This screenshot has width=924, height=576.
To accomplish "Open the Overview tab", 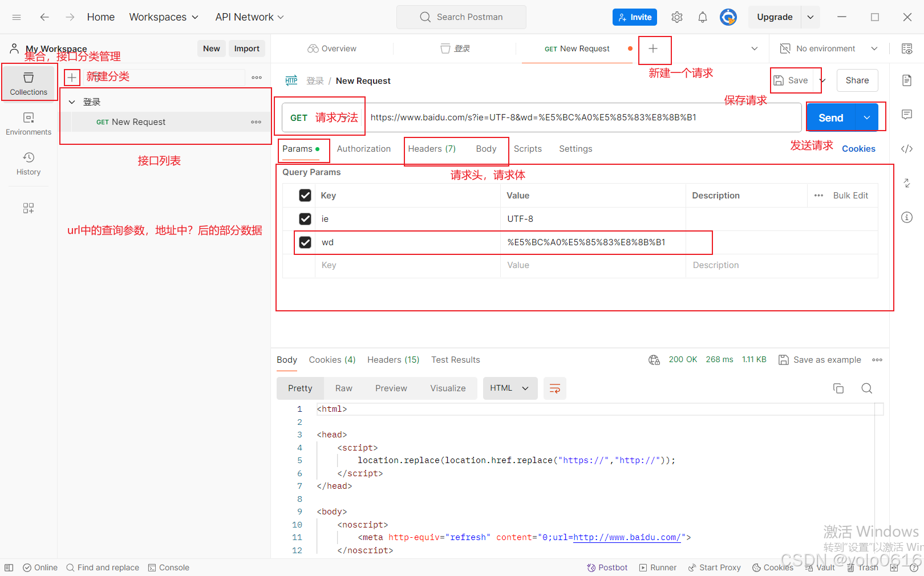I will [332, 48].
